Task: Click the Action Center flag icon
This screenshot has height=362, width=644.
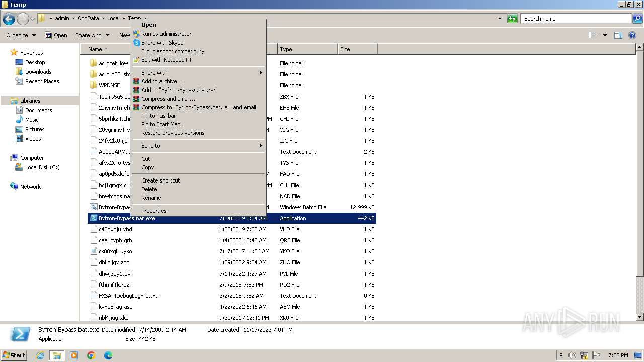Action: 596,355
